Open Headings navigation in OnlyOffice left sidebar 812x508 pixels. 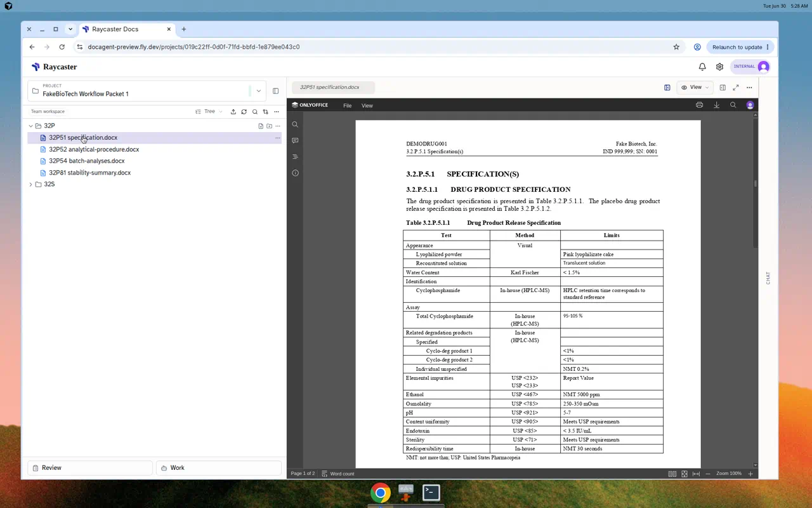tap(295, 157)
